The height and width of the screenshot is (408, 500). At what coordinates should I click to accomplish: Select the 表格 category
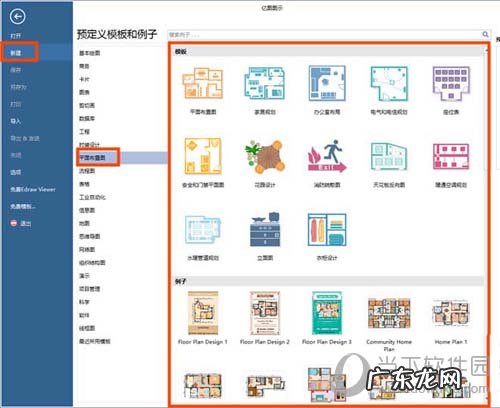click(x=84, y=184)
